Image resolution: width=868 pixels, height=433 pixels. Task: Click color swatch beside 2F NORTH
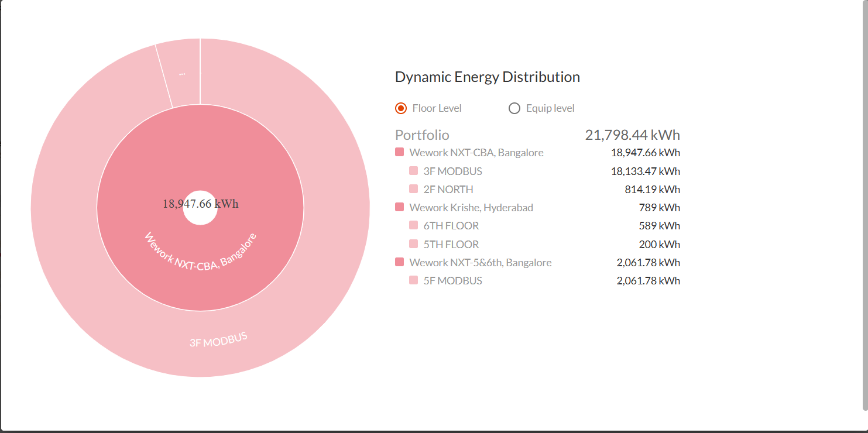point(414,189)
